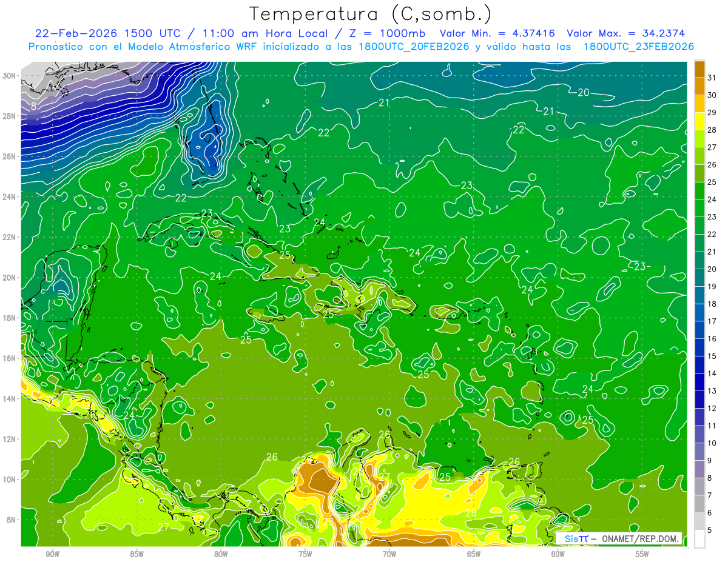Click the legend scale value 31

[x=712, y=78]
